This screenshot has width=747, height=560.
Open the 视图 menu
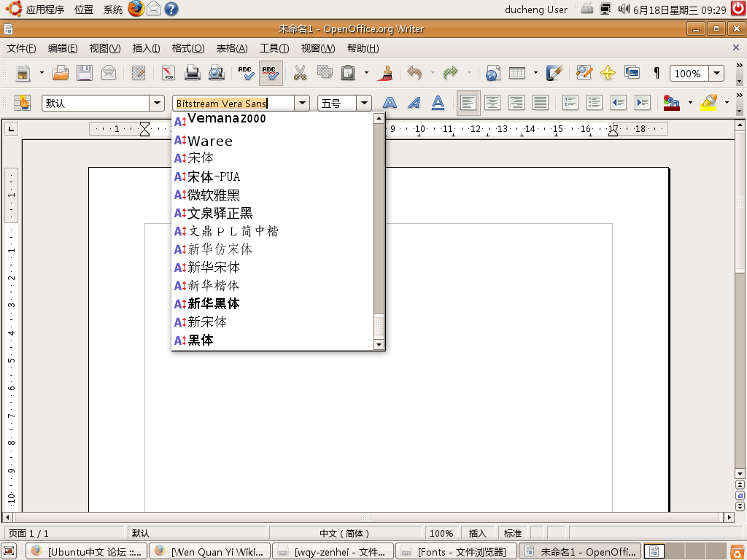coord(105,48)
